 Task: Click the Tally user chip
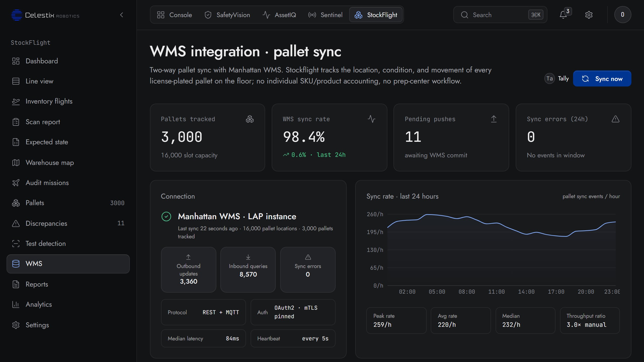click(557, 79)
